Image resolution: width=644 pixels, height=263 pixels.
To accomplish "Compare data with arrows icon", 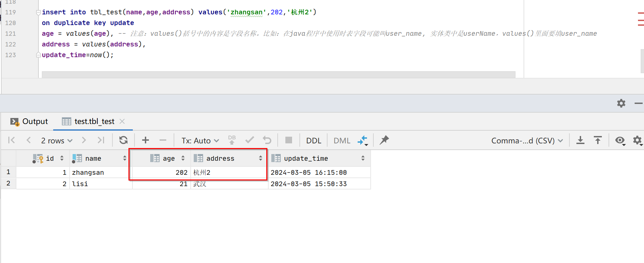I will pos(363,140).
